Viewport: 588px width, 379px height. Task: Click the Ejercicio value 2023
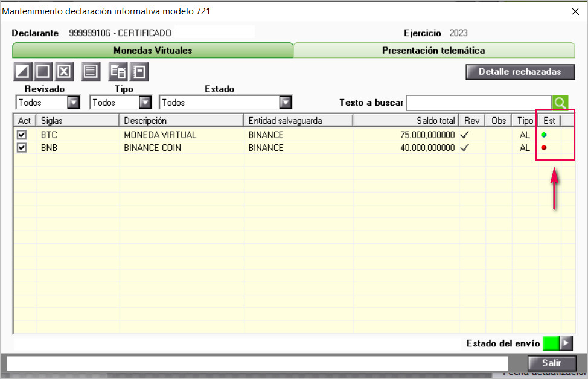pos(458,33)
